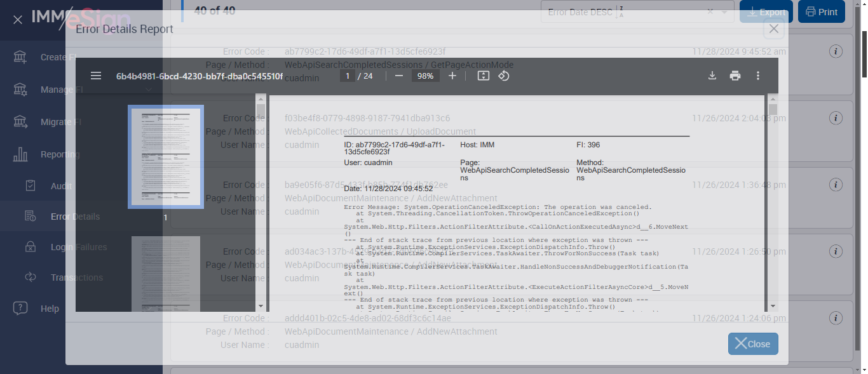
Task: Edit the PDF page number field
Action: (347, 76)
